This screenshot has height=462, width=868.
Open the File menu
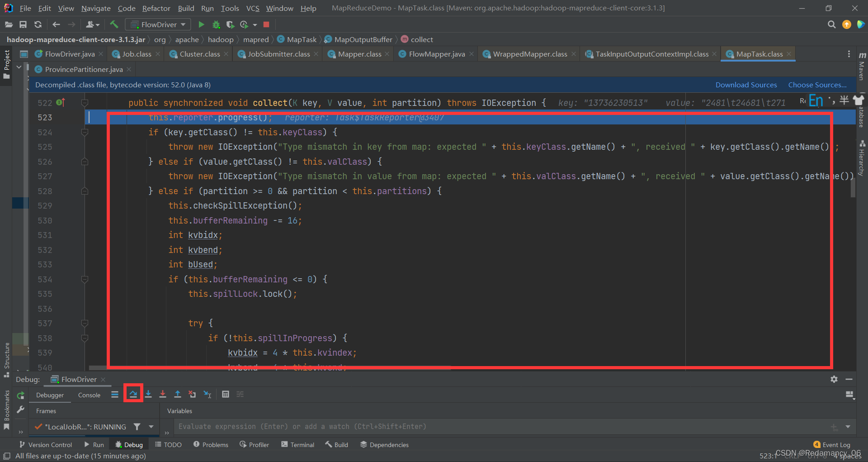[x=25, y=8]
